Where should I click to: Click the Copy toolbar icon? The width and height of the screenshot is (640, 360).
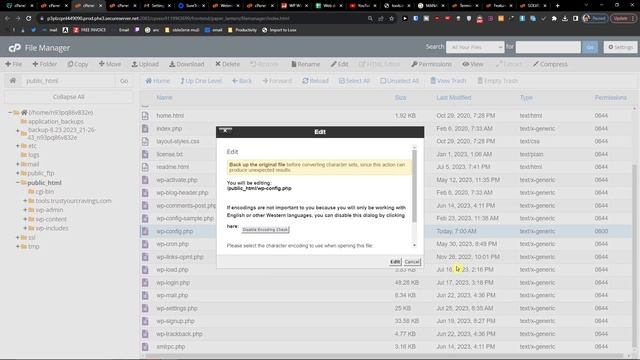click(x=78, y=64)
